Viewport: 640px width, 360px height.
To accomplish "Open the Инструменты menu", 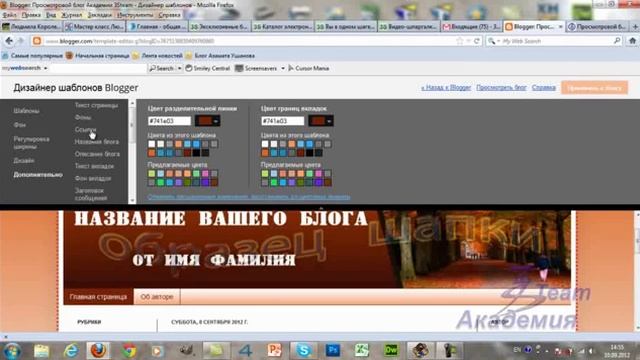I will click(x=135, y=15).
